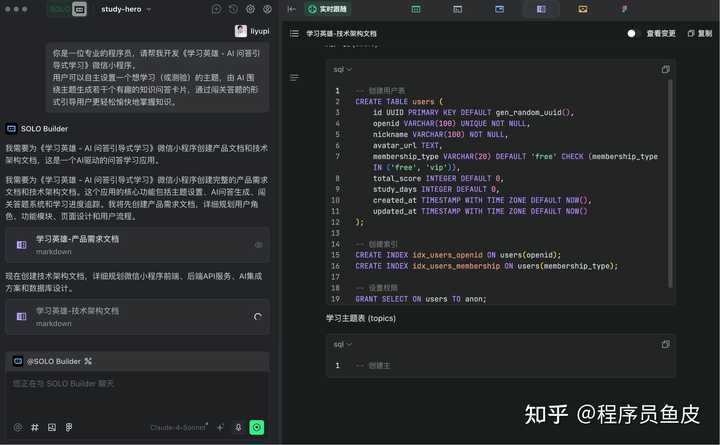The image size is (720, 445).
Task: Copy the users table SQL code block
Action: pyautogui.click(x=666, y=69)
